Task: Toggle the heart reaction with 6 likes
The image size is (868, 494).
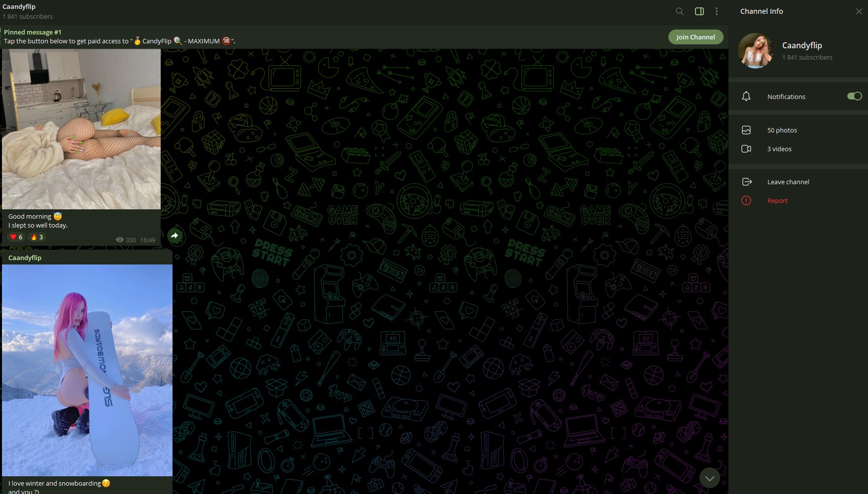Action: point(16,237)
